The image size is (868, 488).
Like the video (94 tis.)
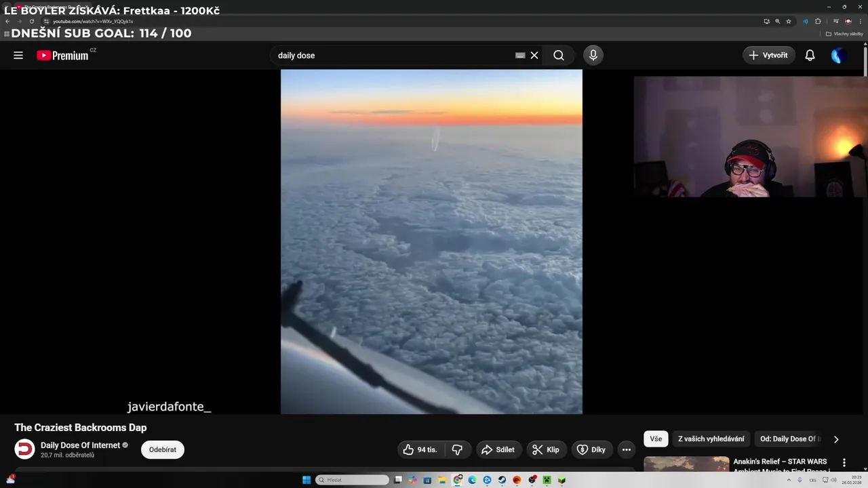point(420,449)
